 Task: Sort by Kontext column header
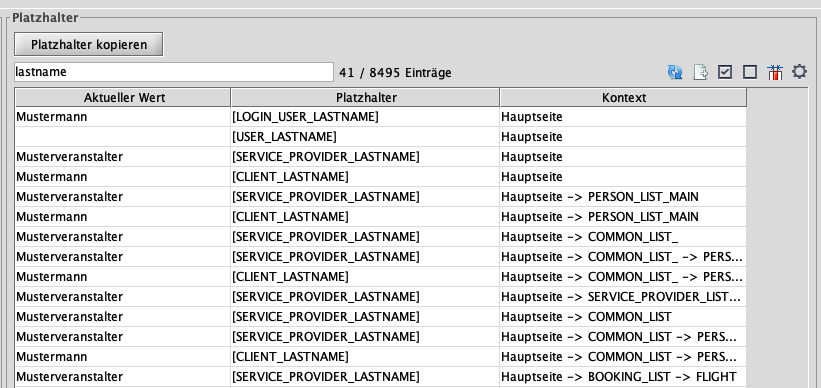(x=624, y=97)
